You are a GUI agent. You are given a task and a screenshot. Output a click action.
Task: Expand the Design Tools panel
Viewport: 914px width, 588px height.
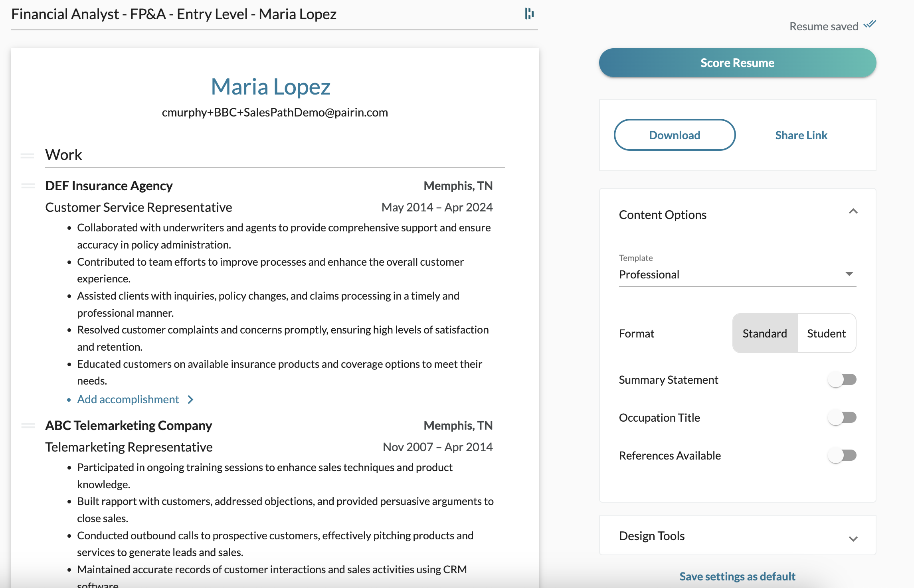click(x=853, y=539)
